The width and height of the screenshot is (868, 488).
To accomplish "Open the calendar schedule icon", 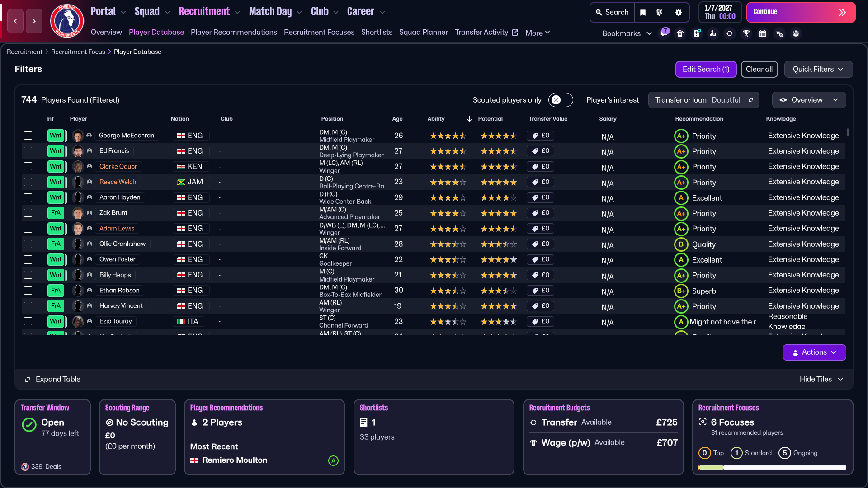I will [763, 33].
